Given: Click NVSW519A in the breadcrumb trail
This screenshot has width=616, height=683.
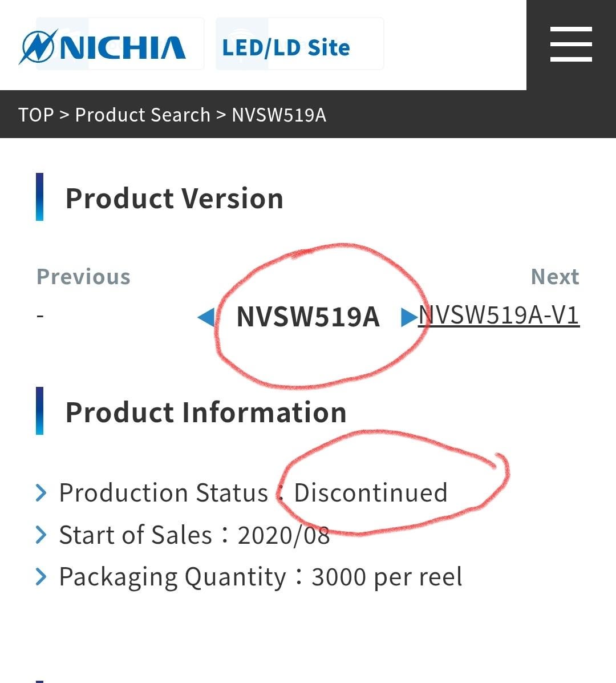Looking at the screenshot, I should [279, 115].
